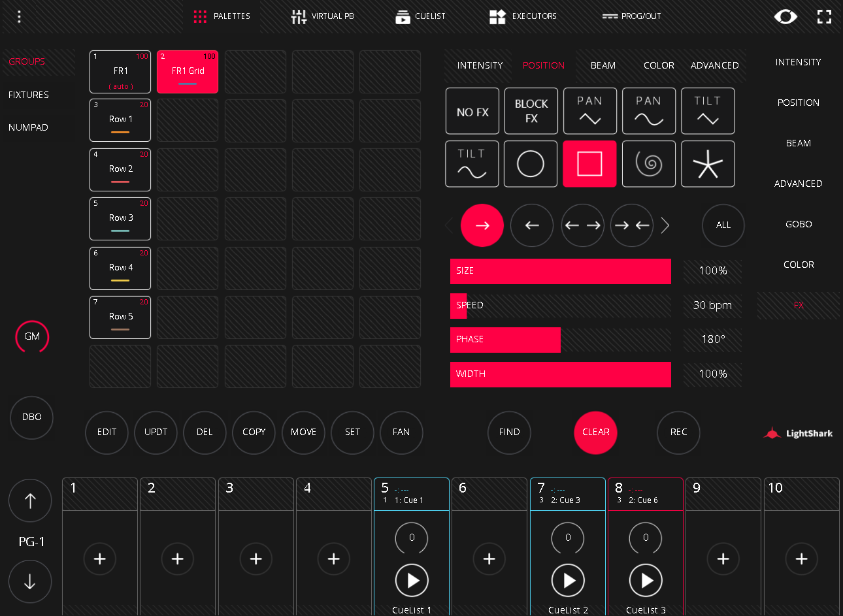Show next FX direction options chevron
The image size is (843, 616).
click(x=665, y=225)
